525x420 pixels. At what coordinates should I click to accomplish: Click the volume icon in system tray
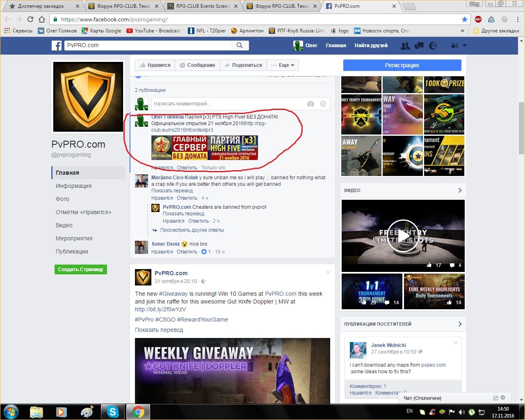[x=461, y=412]
